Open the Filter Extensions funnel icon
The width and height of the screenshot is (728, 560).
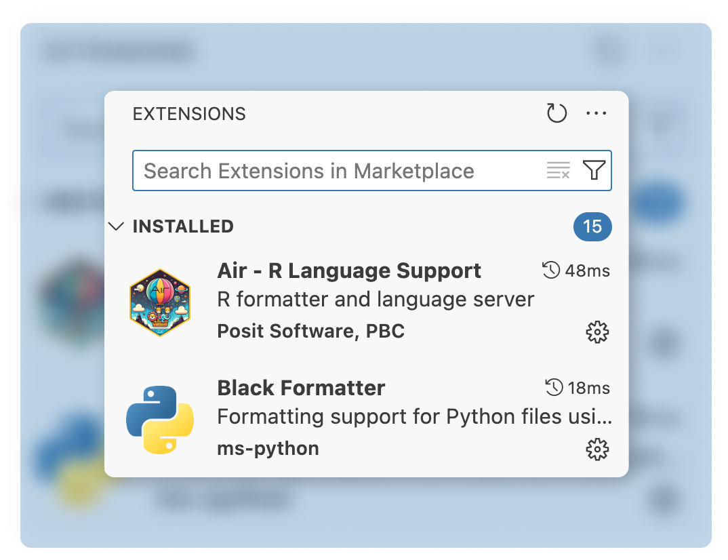coord(594,170)
